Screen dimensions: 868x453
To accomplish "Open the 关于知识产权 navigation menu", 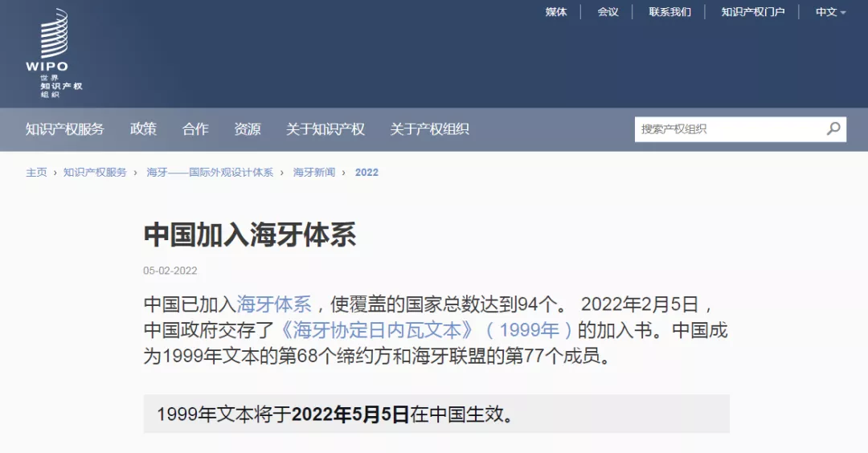I will click(x=325, y=129).
